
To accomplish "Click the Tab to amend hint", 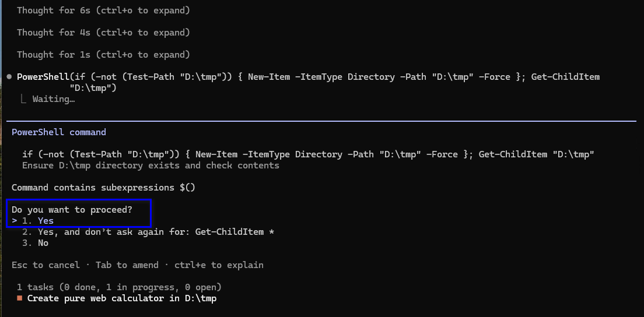I will 127,265.
